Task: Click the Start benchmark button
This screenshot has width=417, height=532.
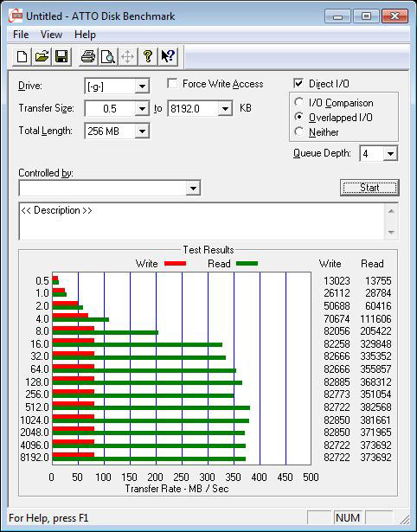Action: coord(369,188)
